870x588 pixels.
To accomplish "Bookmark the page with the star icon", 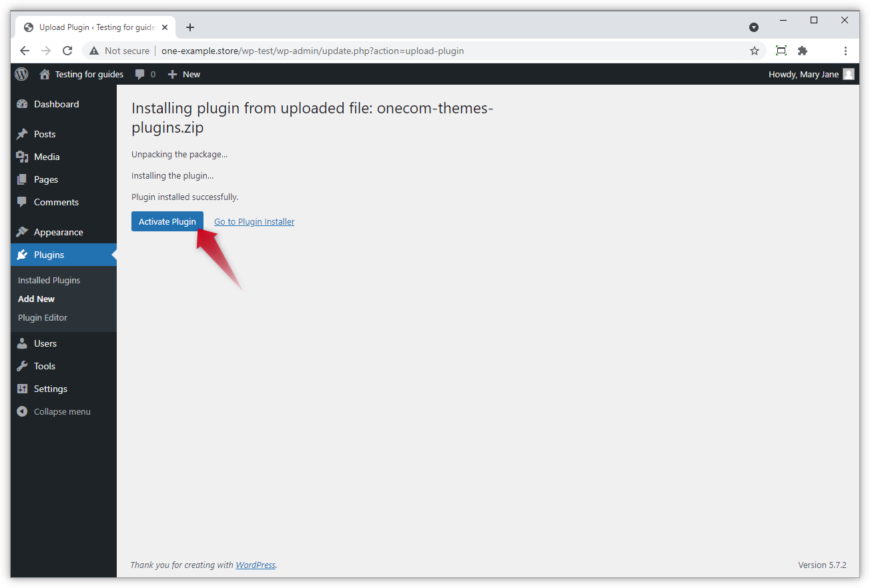I will coord(754,51).
